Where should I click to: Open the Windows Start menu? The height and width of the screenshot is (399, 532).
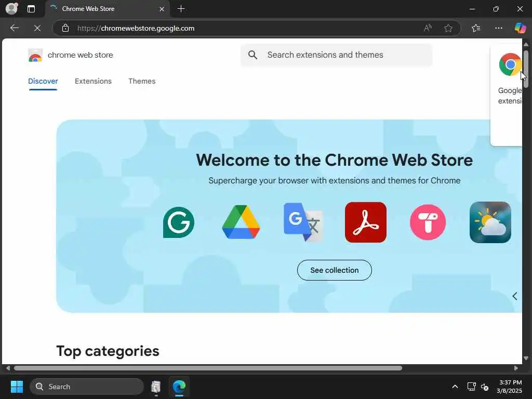coord(17,387)
